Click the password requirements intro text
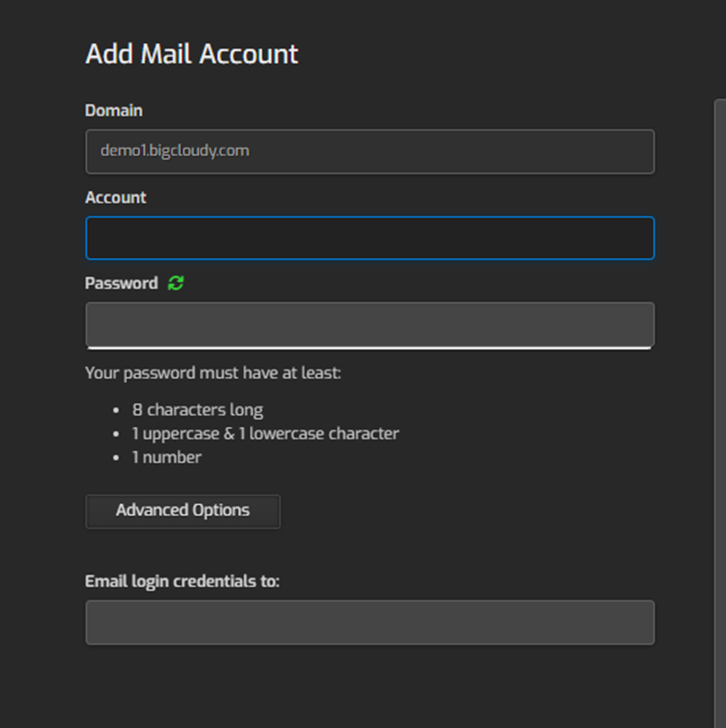The height and width of the screenshot is (728, 726). 212,373
